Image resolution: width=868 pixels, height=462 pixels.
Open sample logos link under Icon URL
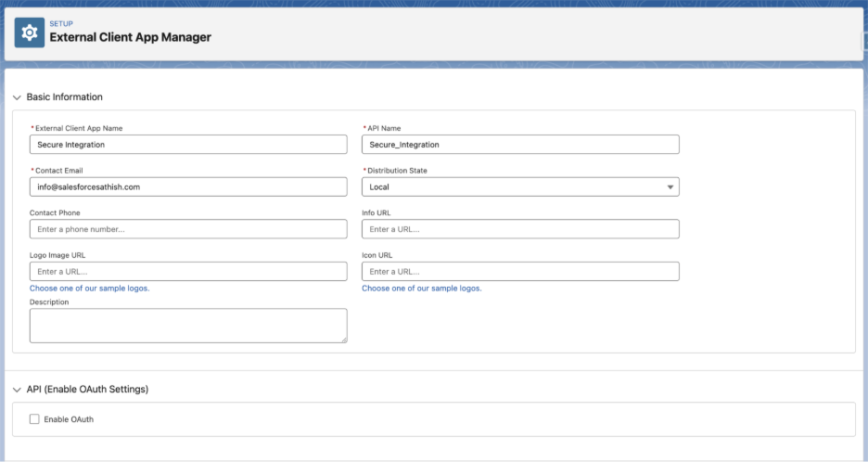coord(421,289)
